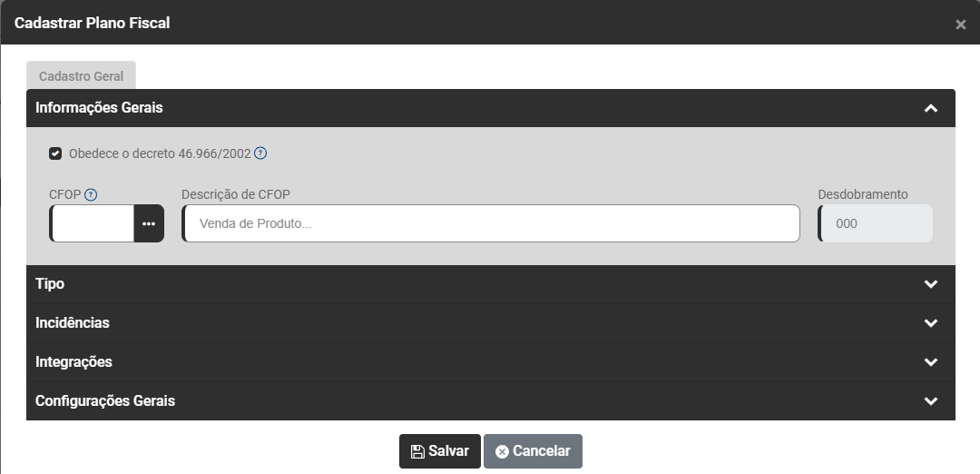Click the Cancelar button
The image size is (980, 474).
[x=533, y=451]
